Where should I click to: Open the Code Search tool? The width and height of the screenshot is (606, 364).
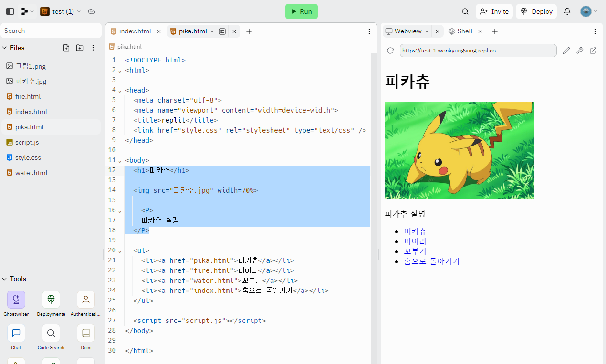tap(51, 337)
